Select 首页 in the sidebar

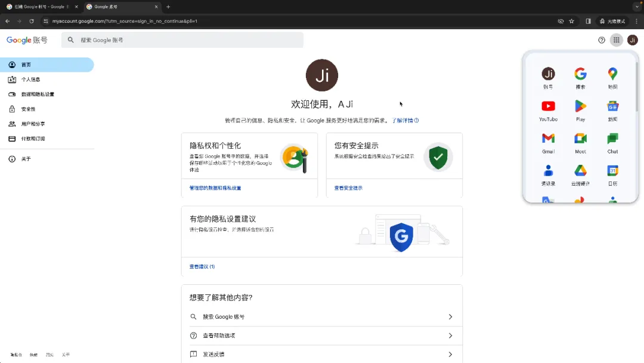[x=47, y=64]
